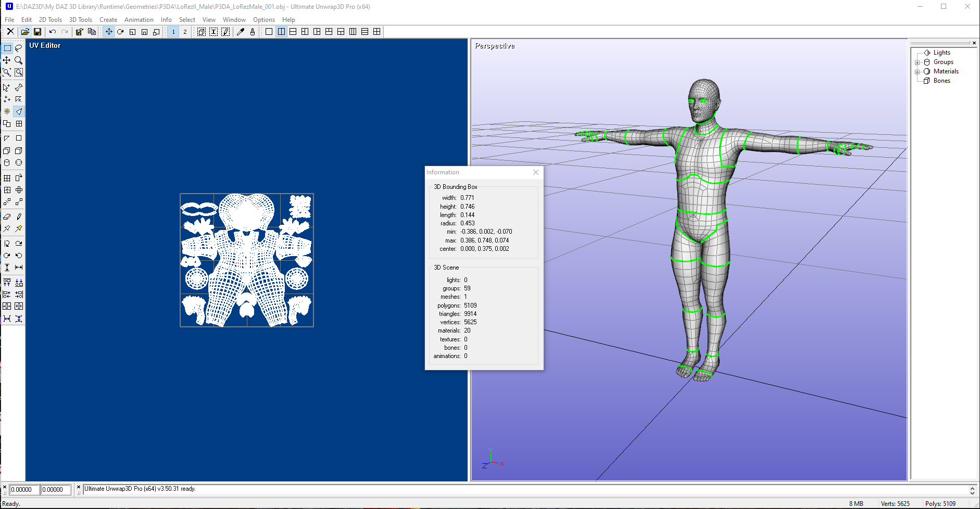Image resolution: width=980 pixels, height=509 pixels.
Task: Select the Lights item in the tree
Action: pyautogui.click(x=941, y=53)
